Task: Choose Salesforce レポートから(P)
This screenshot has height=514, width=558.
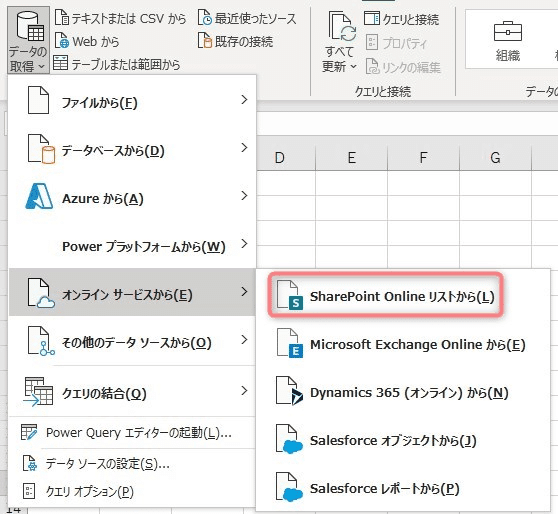Action: point(403,487)
